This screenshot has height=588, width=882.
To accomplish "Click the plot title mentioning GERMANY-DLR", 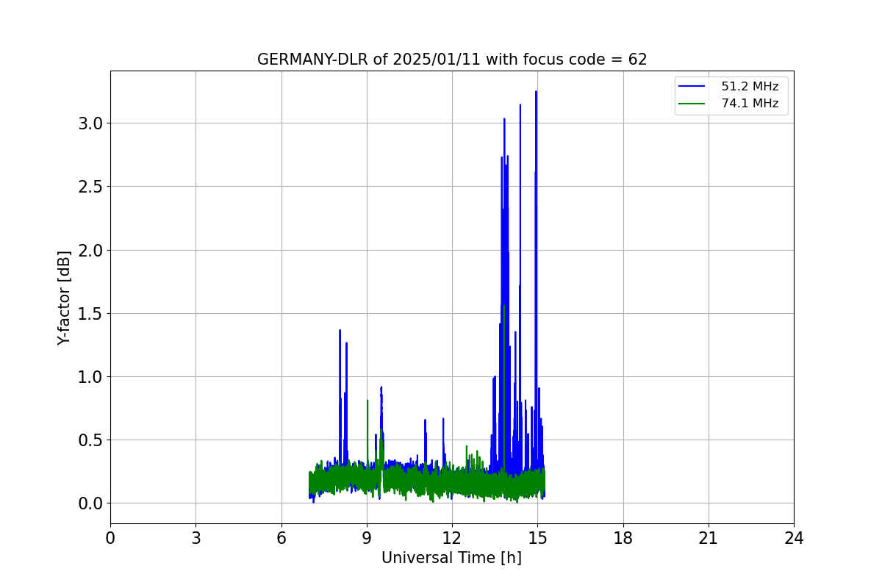I will pyautogui.click(x=452, y=60).
